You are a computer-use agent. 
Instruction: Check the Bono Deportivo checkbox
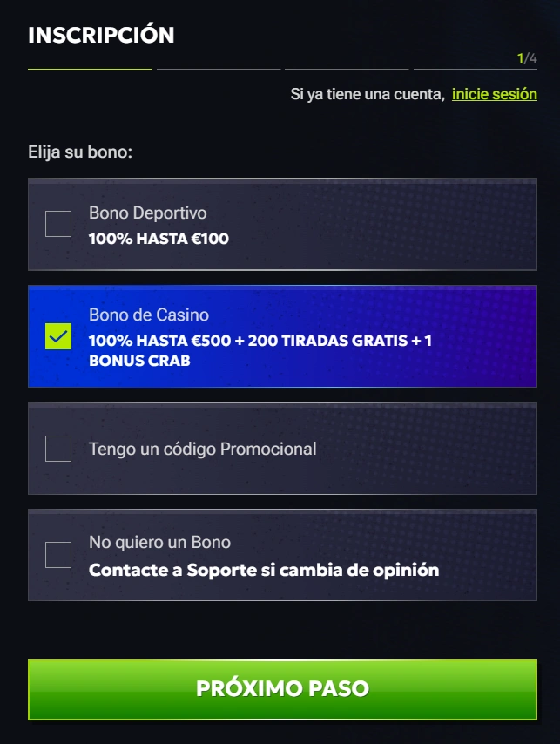coord(59,224)
